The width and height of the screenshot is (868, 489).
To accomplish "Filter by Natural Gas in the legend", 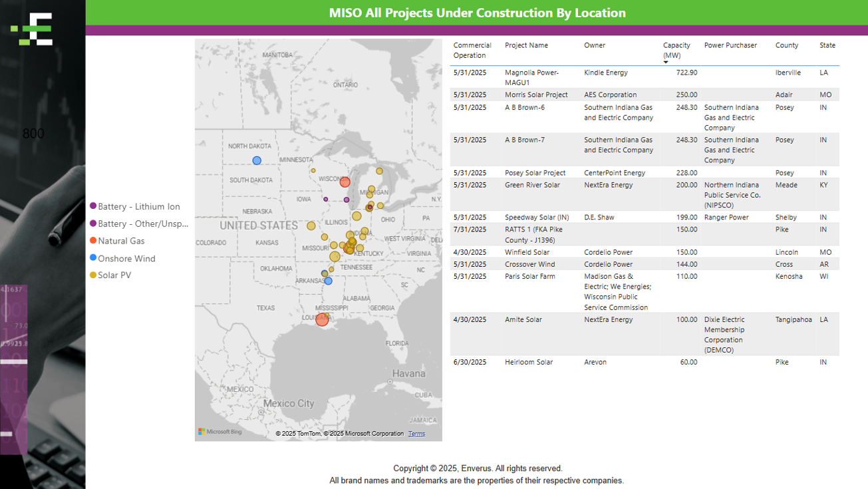I will pos(121,241).
